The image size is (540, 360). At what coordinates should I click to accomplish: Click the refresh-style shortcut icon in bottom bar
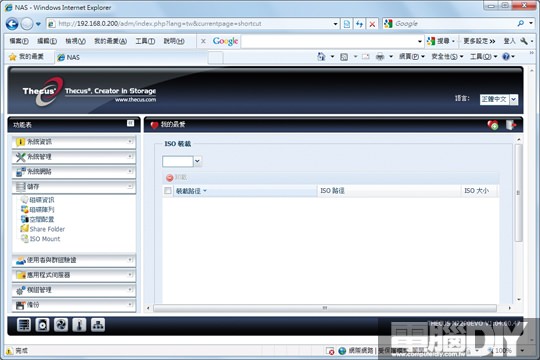[61, 325]
